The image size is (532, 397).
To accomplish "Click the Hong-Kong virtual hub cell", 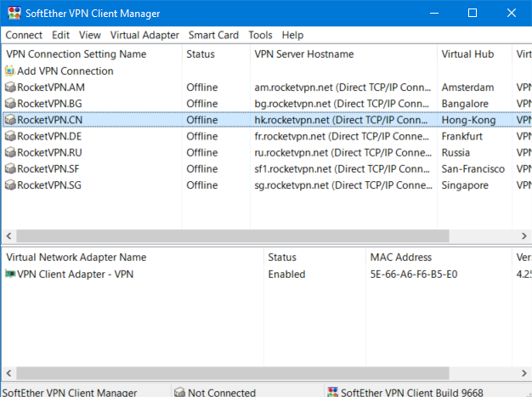I will coord(468,120).
